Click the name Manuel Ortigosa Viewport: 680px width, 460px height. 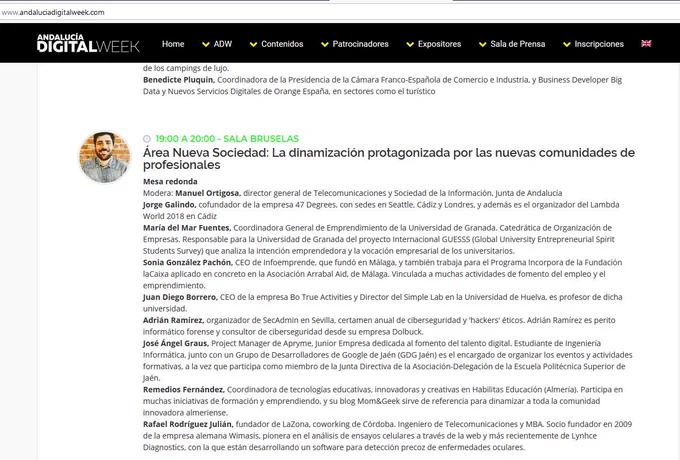[x=208, y=193]
